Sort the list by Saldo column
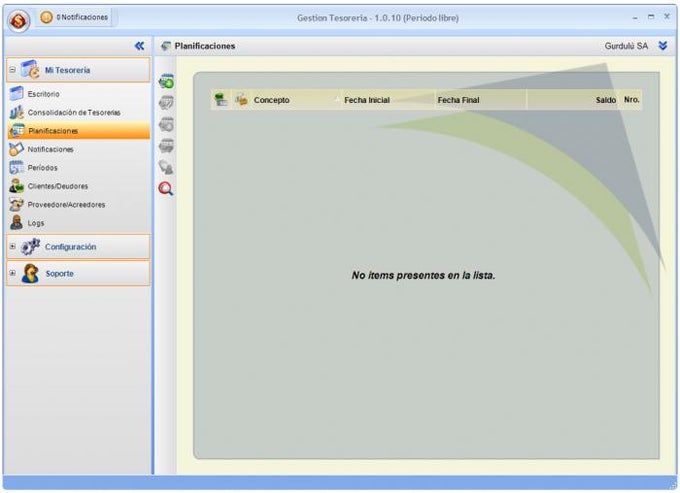The width and height of the screenshot is (680, 493). coord(573,100)
